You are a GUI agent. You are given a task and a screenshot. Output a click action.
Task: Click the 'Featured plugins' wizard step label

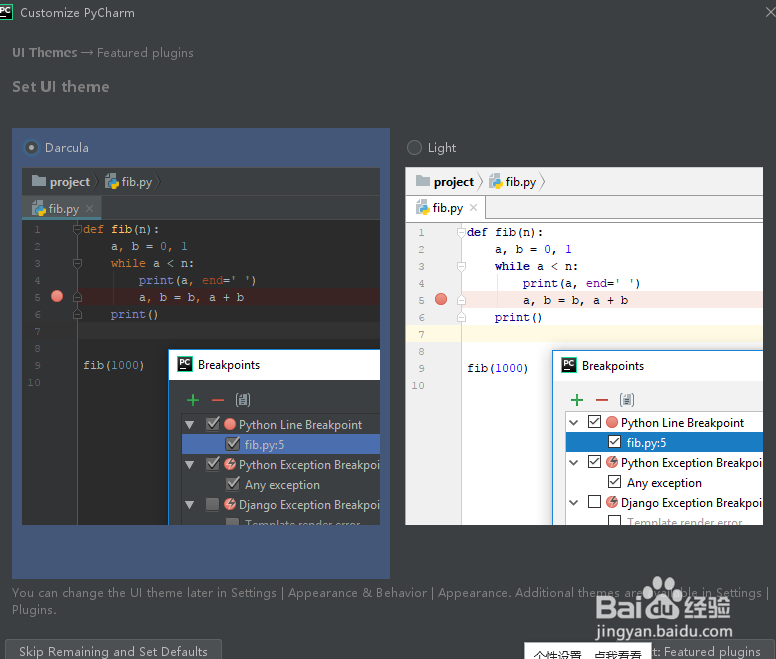coord(145,53)
